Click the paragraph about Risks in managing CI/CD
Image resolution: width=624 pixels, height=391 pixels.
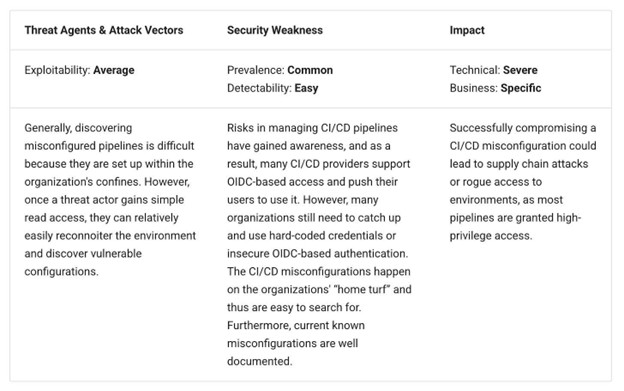(x=319, y=245)
